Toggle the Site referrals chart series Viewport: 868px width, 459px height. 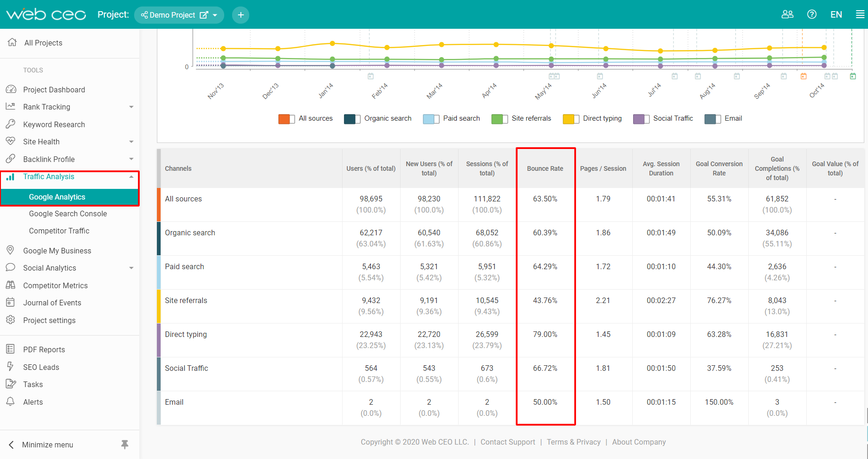pyautogui.click(x=499, y=119)
